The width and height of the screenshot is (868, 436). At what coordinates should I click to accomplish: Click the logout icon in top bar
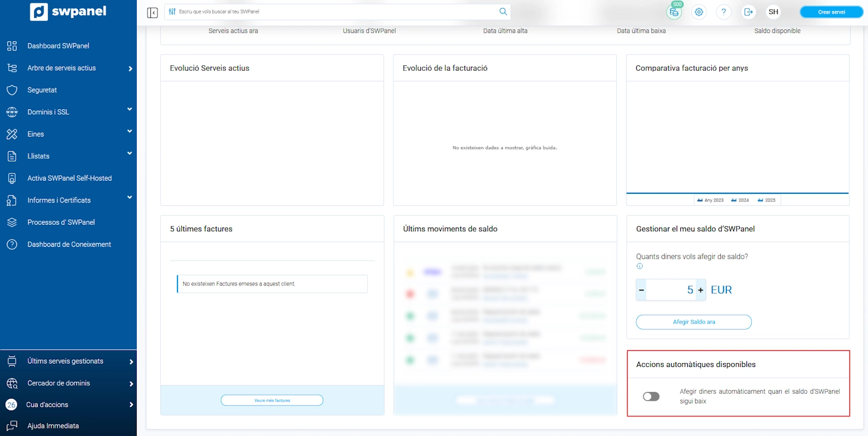click(x=748, y=12)
